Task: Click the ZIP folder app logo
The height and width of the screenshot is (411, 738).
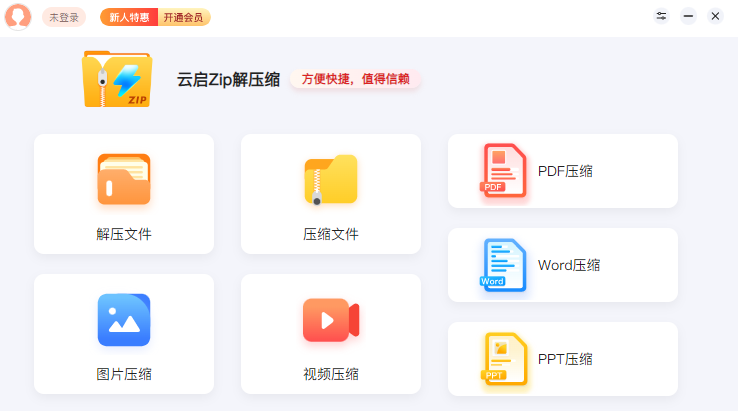Action: (117, 79)
